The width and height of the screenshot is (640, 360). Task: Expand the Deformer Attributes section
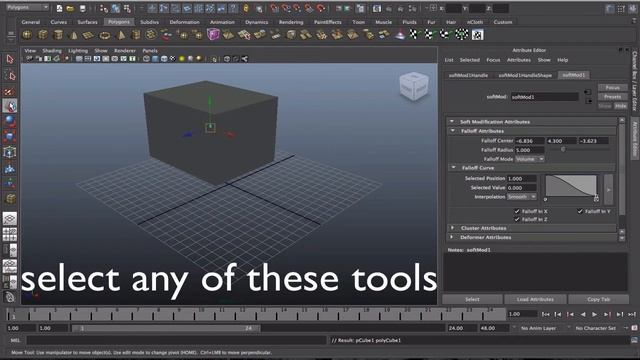(452, 237)
